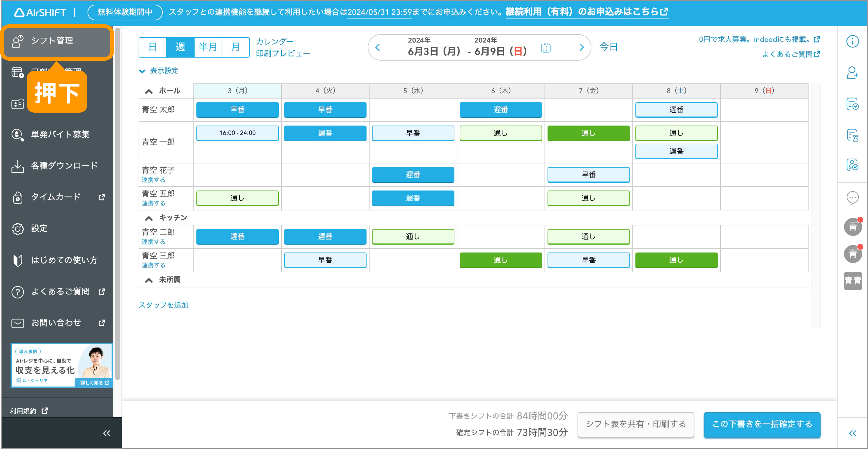Open the information icon in right panel

click(853, 41)
